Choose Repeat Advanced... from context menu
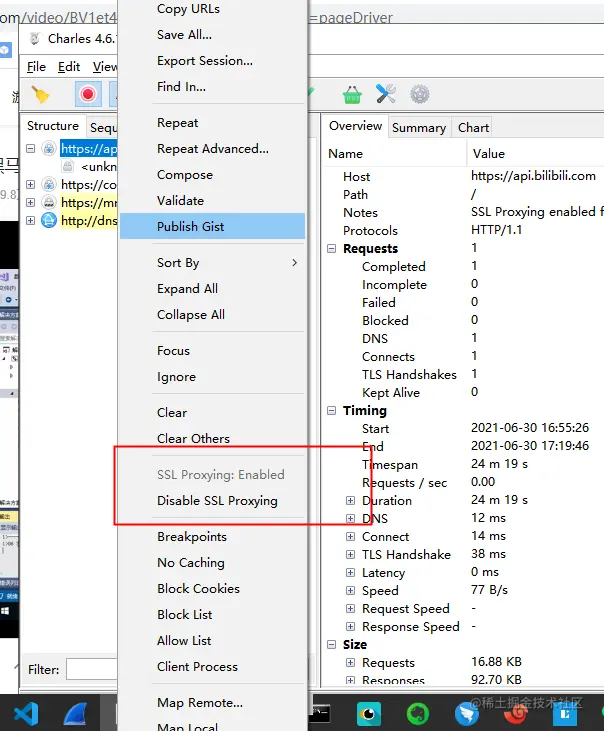Viewport: 604px width, 731px height. 213,149
